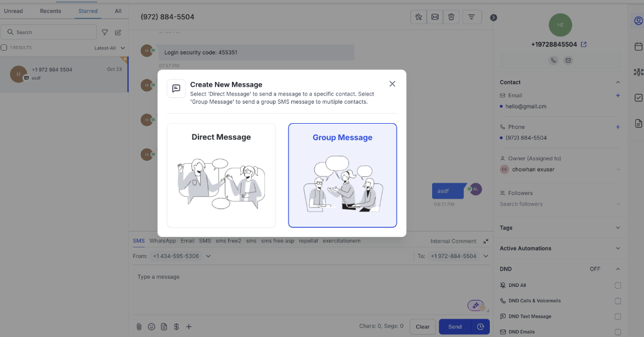The height and width of the screenshot is (337, 644).
Task: Choose Group Message card
Action: [x=343, y=176]
